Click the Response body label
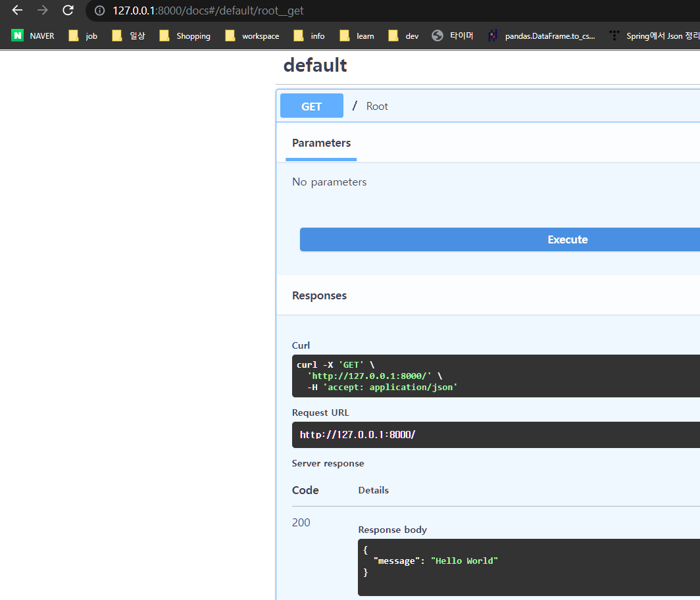The height and width of the screenshot is (600, 700). [393, 530]
